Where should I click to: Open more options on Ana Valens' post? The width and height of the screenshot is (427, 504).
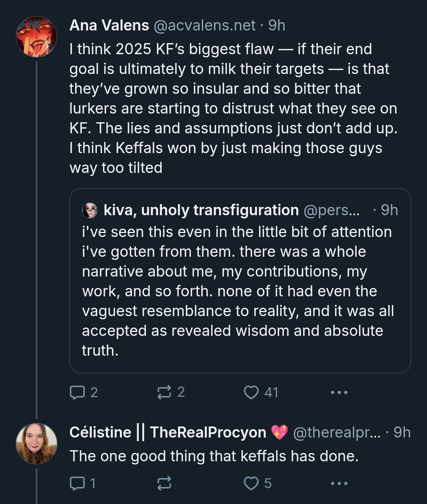click(x=339, y=392)
